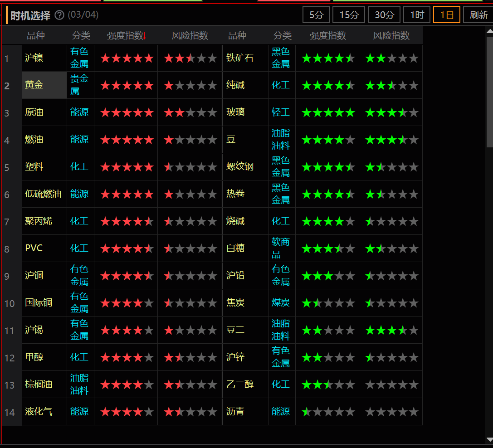Image resolution: width=493 pixels, height=448 pixels.
Task: Sort by left 风险指数 column header
Action: click(x=190, y=35)
